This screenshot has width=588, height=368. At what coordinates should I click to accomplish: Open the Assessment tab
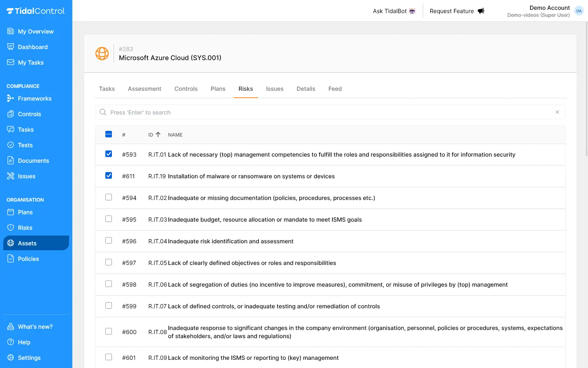click(145, 89)
